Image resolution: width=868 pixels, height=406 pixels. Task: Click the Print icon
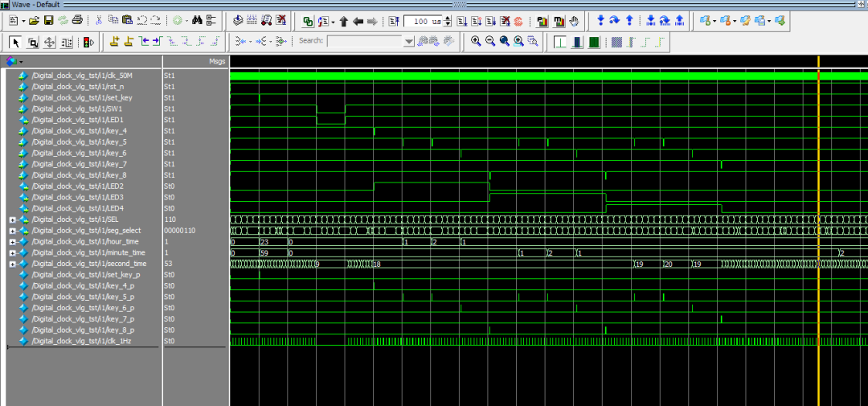(x=77, y=20)
